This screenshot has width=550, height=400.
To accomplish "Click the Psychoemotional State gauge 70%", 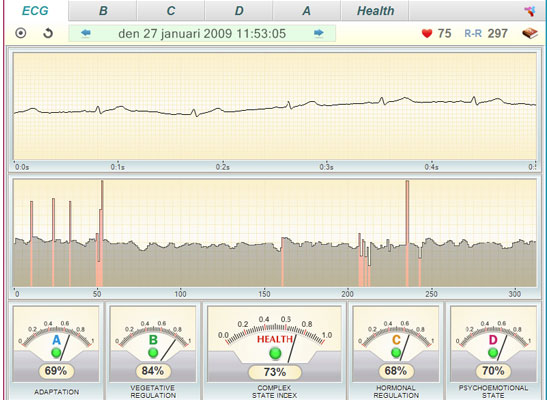I will 493,344.
